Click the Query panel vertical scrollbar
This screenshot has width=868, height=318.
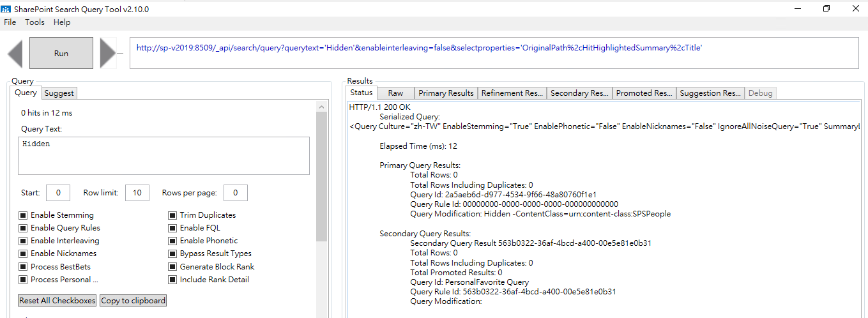click(x=322, y=192)
